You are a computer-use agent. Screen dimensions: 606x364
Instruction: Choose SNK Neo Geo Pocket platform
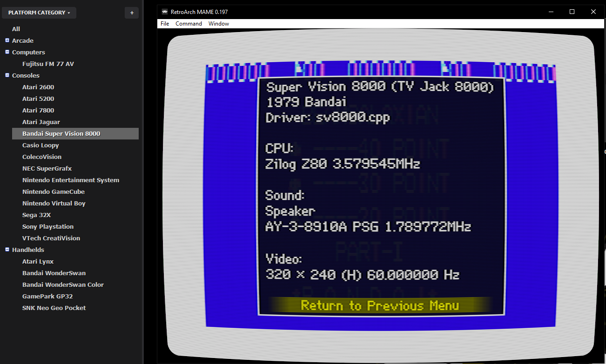tap(54, 308)
